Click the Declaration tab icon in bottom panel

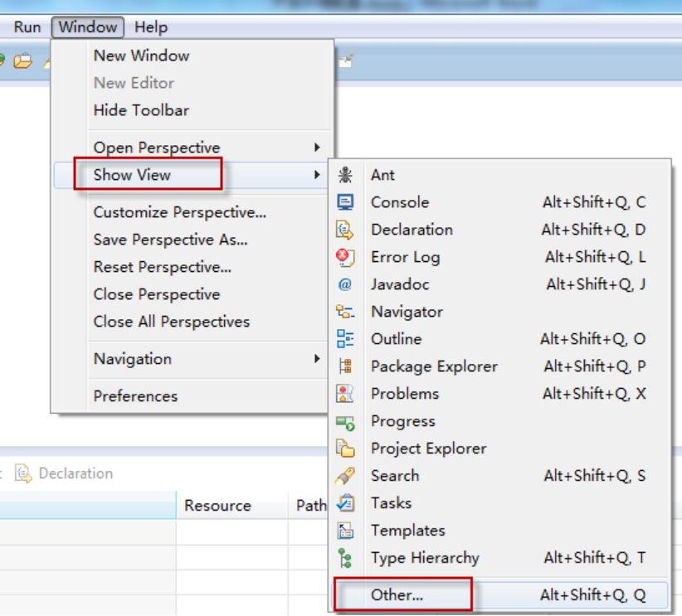pyautogui.click(x=23, y=473)
